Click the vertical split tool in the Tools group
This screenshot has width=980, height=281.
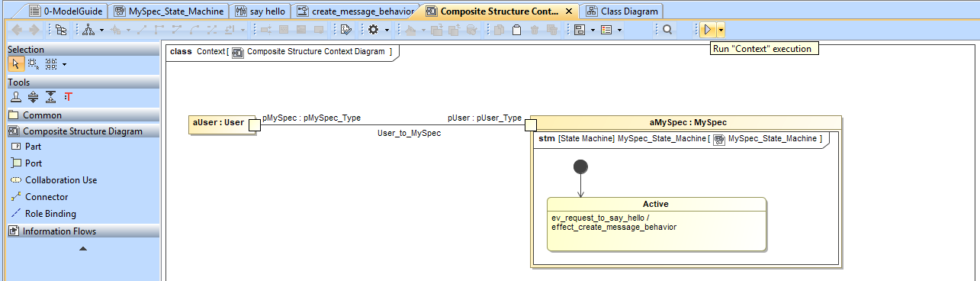click(x=33, y=97)
